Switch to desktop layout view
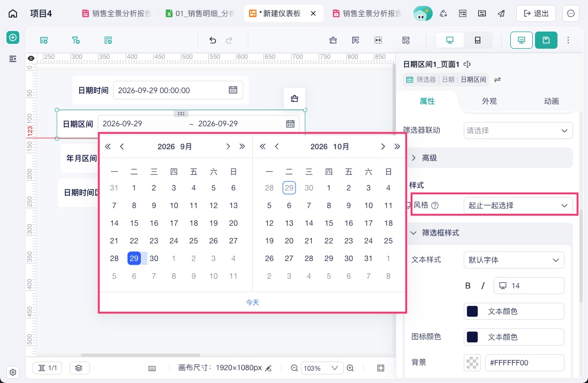The height and width of the screenshot is (383, 588). pyautogui.click(x=450, y=40)
